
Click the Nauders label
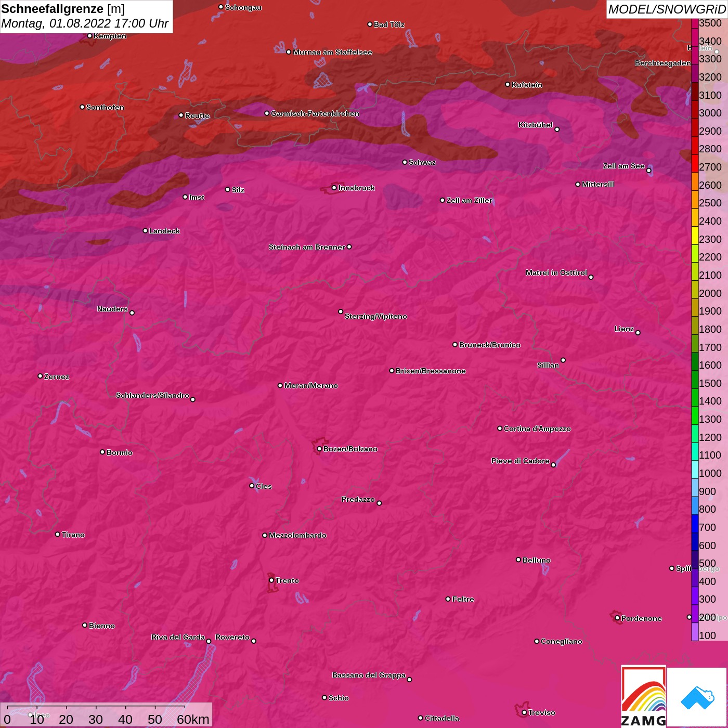(x=112, y=309)
